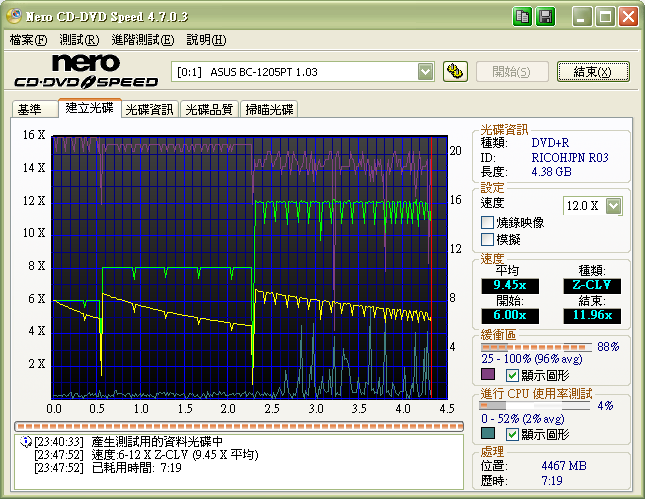Viewport: 645px width, 499px height.
Task: Click the Nero app icon in title bar
Action: pos(14,16)
